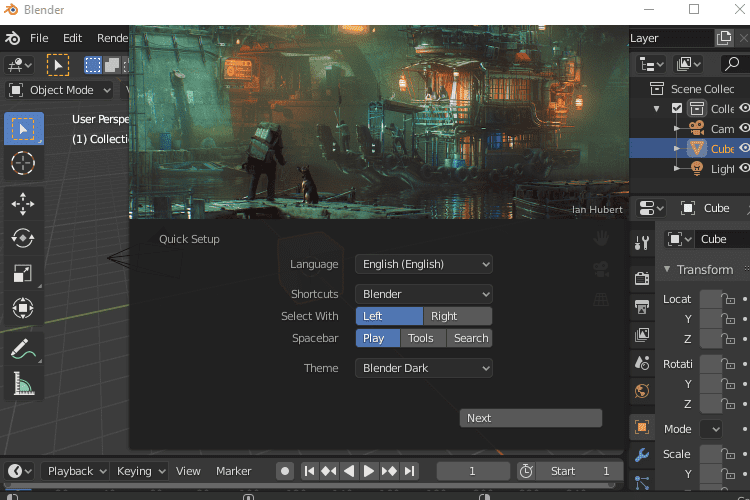Open the Scene properties tab
Image resolution: width=750 pixels, height=500 pixels.
[x=642, y=363]
